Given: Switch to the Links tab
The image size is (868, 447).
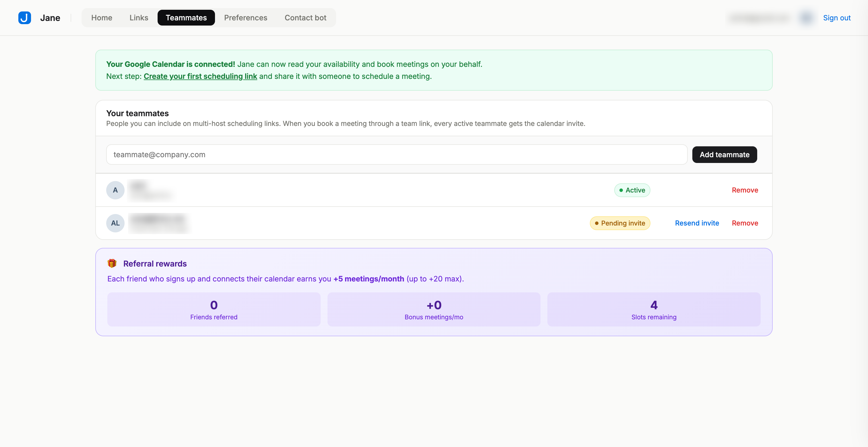Looking at the screenshot, I should 139,18.
